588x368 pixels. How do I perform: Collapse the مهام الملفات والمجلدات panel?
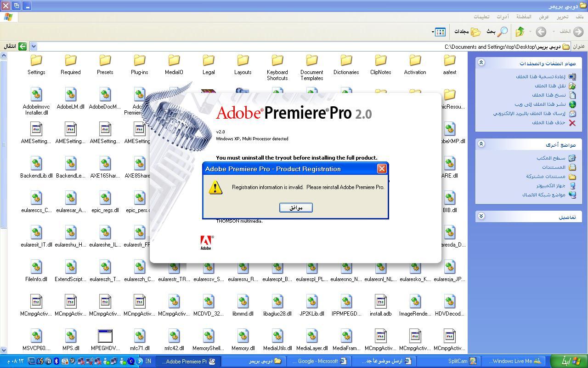[x=481, y=63]
